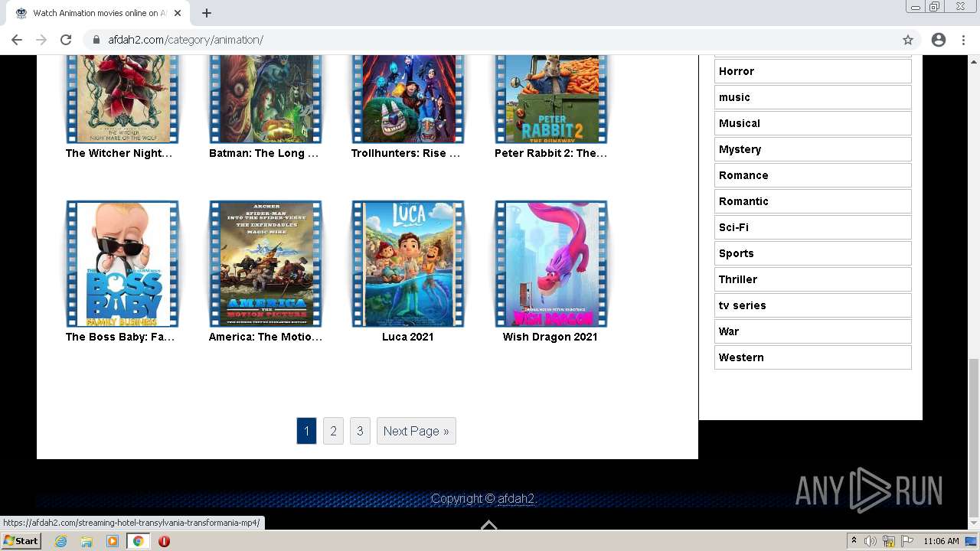Click 'Trollhunters: Rise ...' title link

coord(406,153)
